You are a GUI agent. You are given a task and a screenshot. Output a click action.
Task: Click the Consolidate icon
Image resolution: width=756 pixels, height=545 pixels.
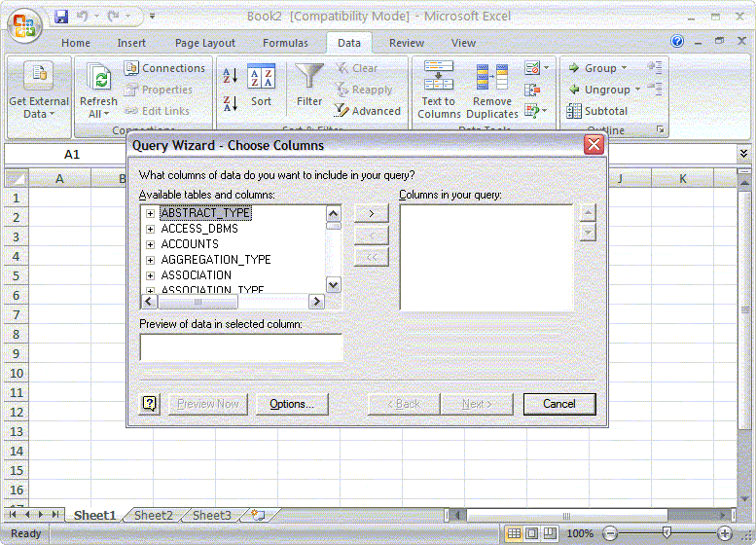(x=532, y=90)
